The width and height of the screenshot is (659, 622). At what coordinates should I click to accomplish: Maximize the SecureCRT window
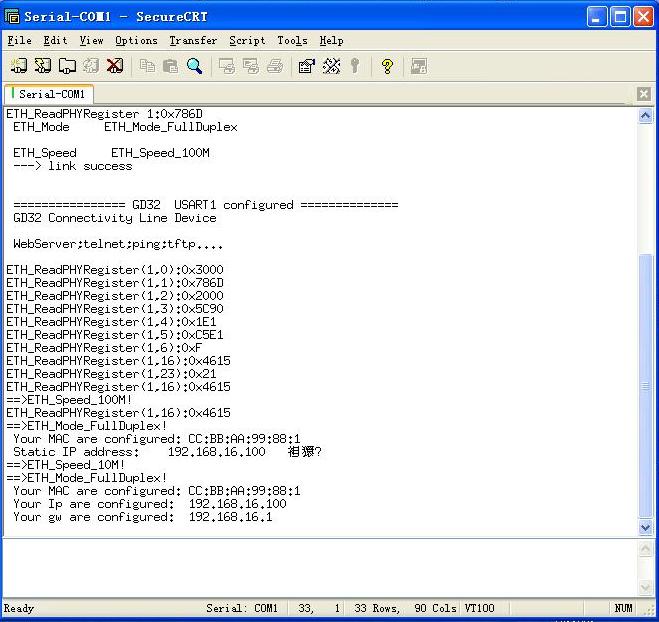[x=620, y=17]
